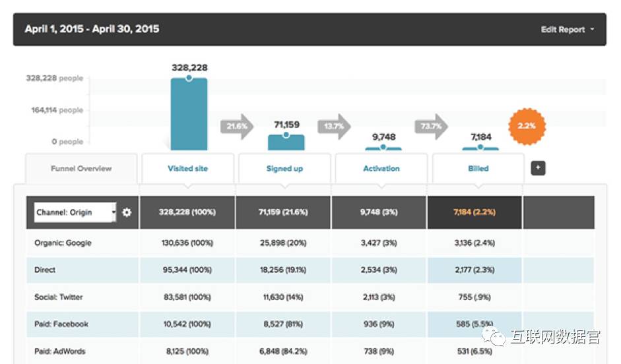Click the April 2015 date range header

(92, 29)
